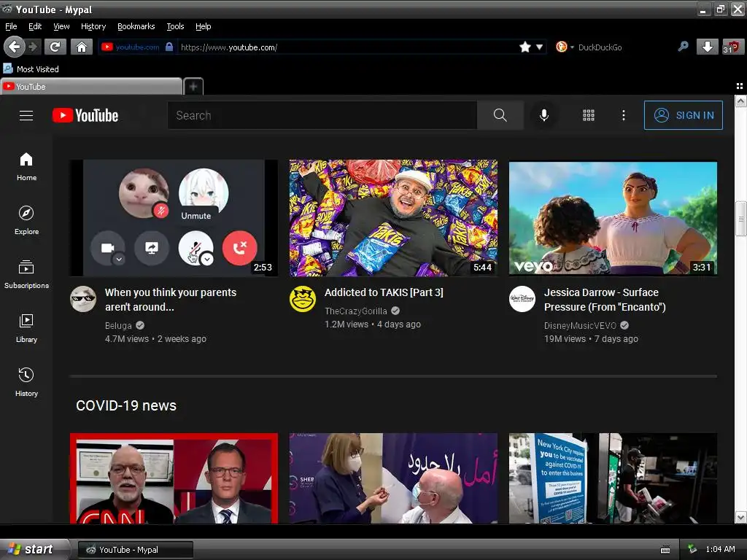Play the Takis chips video thumbnail

tap(393, 217)
